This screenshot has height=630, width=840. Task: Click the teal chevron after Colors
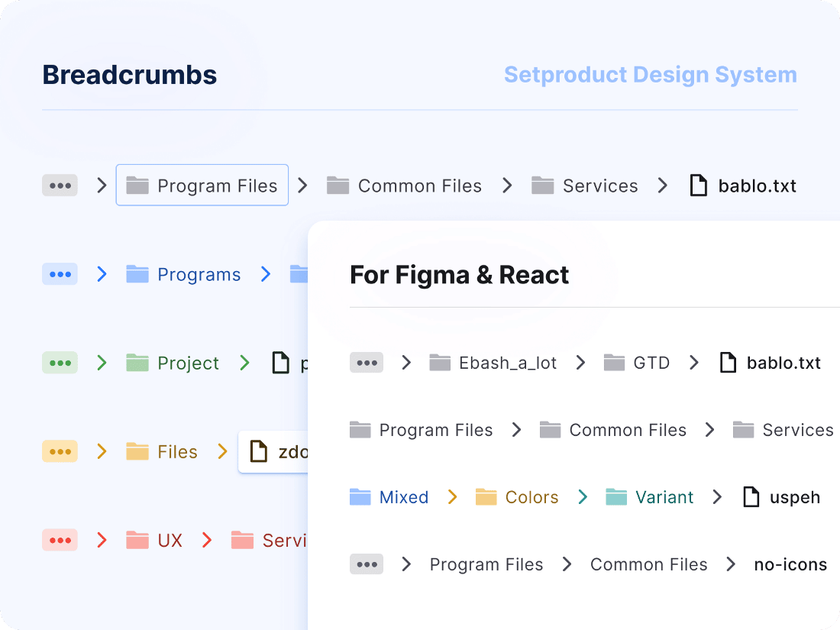[x=583, y=496]
